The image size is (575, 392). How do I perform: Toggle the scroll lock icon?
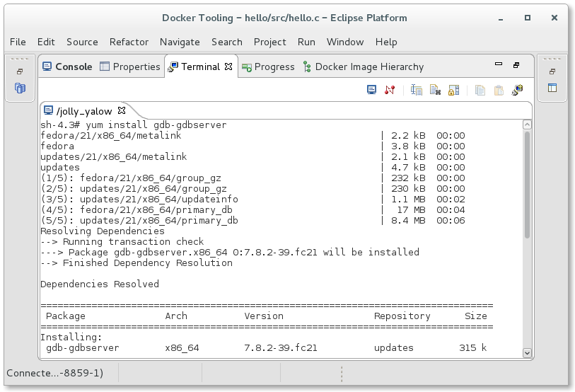[x=453, y=90]
